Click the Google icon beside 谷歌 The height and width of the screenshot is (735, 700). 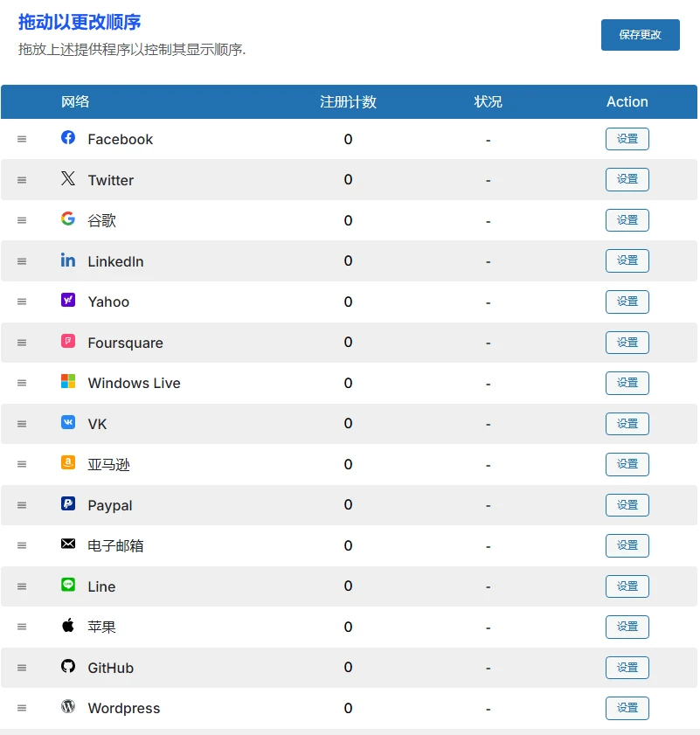(68, 219)
